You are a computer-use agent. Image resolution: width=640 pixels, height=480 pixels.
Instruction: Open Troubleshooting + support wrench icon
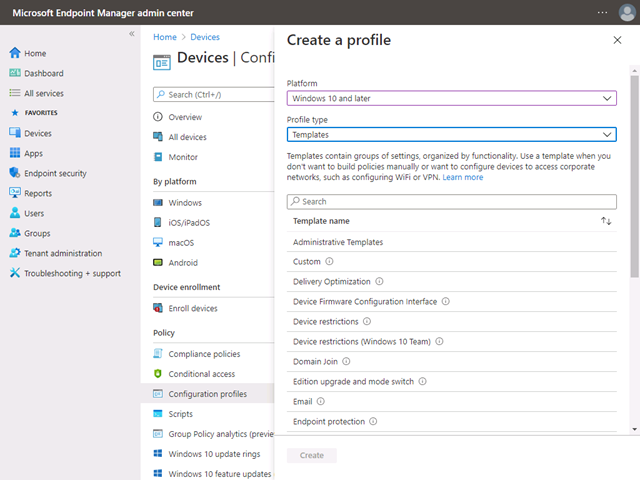[15, 273]
